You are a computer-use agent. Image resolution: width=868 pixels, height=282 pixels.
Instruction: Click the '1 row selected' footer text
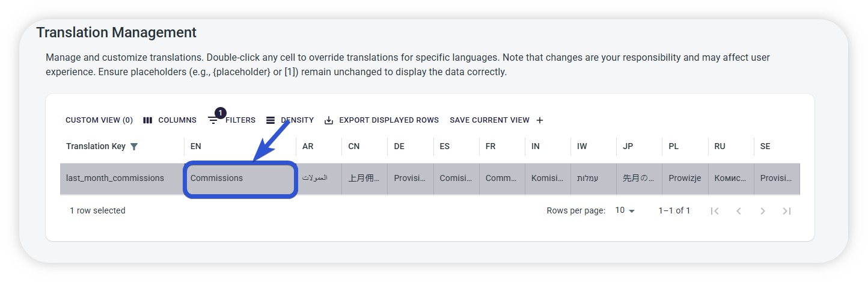(97, 211)
